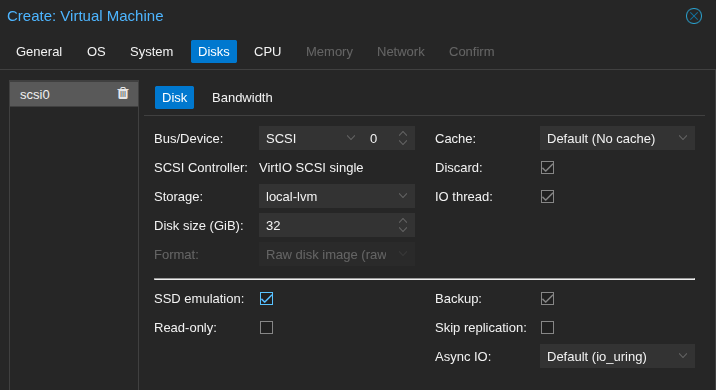Decrease the Bus/Device number with down arrow
716x390 pixels.
[x=403, y=143]
